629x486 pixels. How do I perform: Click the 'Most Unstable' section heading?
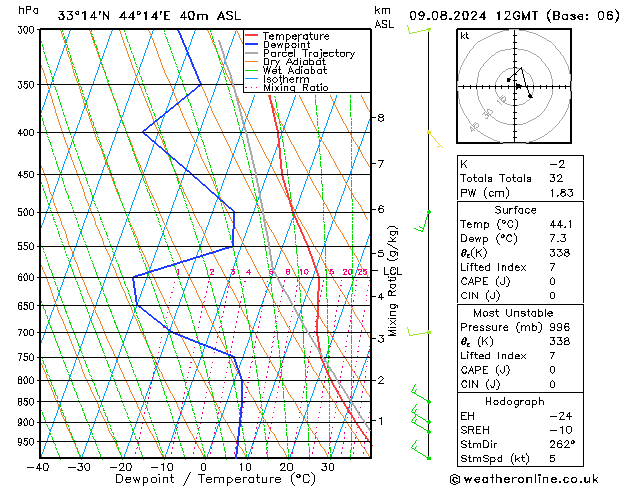[513, 313]
